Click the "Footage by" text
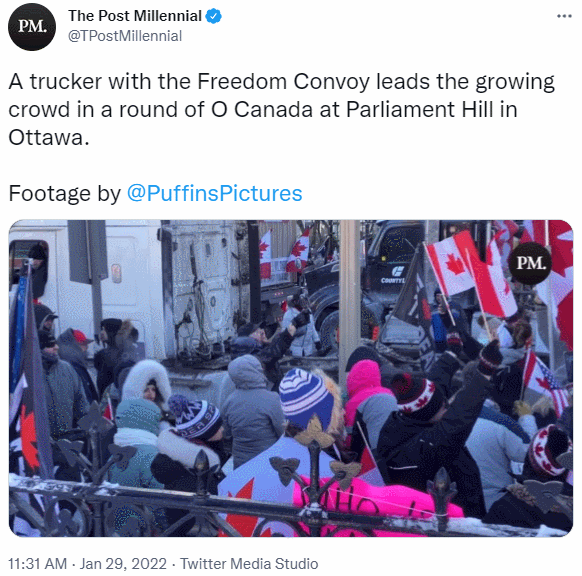582x576 pixels. [x=65, y=194]
